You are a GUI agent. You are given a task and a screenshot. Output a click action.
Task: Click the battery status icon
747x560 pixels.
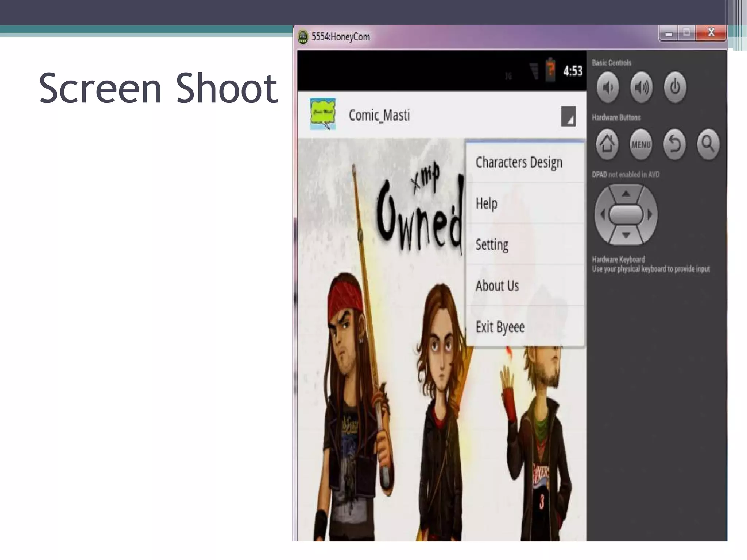click(550, 70)
